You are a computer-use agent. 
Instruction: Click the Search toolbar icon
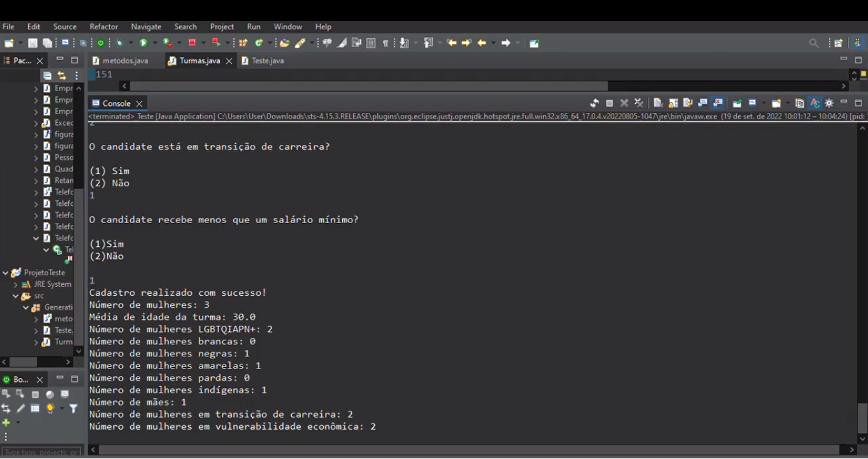pos(814,43)
